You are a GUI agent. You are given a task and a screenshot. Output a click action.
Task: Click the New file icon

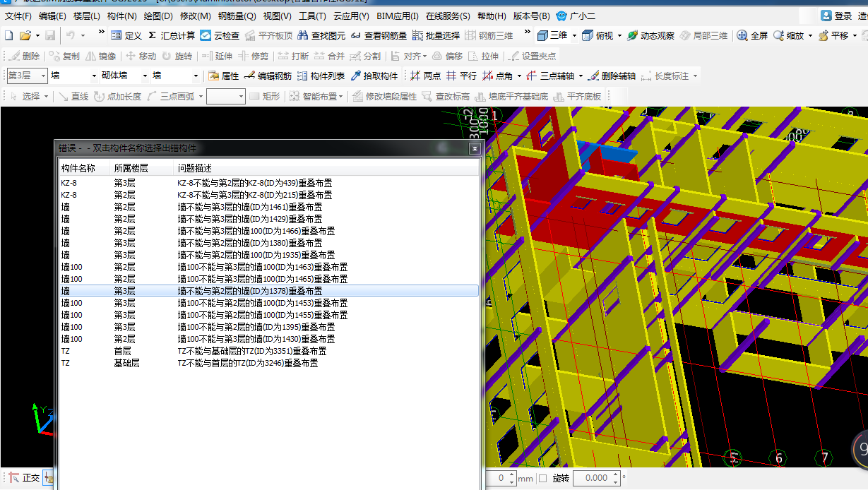click(x=9, y=35)
